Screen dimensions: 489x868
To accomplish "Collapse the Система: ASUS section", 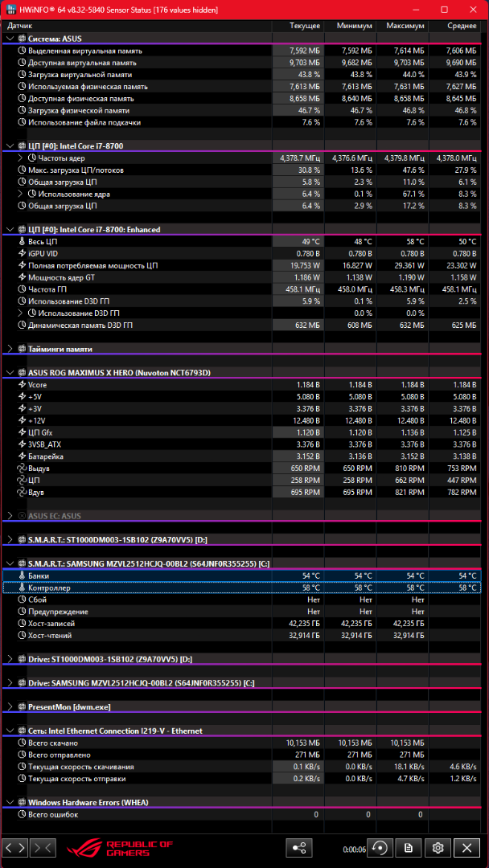I will pyautogui.click(x=10, y=39).
